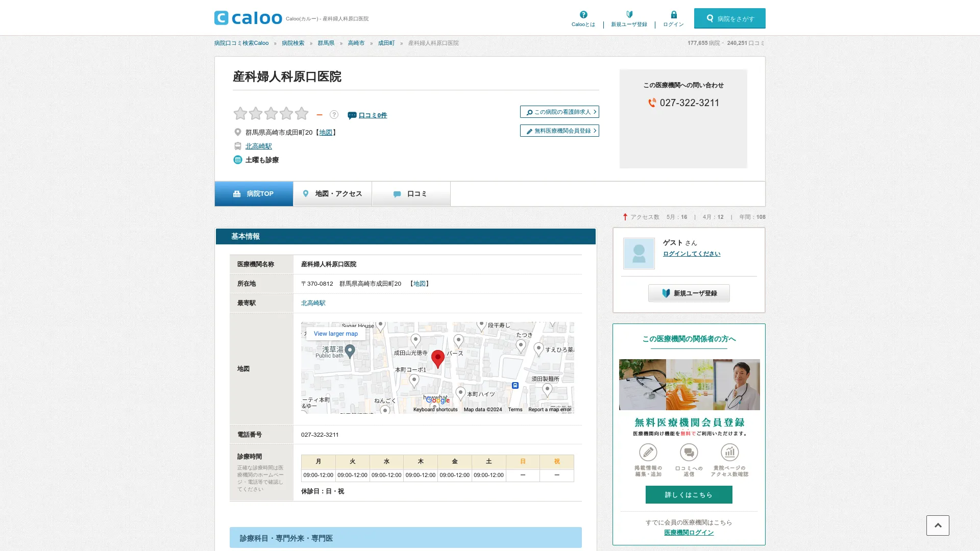Click the scroll-to-top arrow button

click(938, 525)
